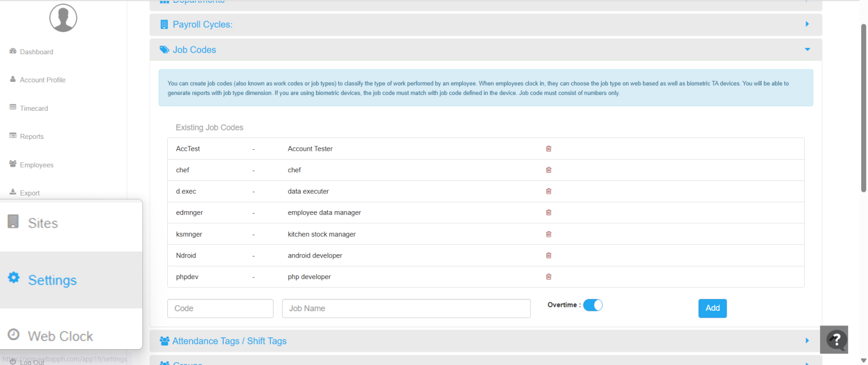Toggle the Overtime switch
Viewport: 868px width, 365px height.
coord(593,305)
